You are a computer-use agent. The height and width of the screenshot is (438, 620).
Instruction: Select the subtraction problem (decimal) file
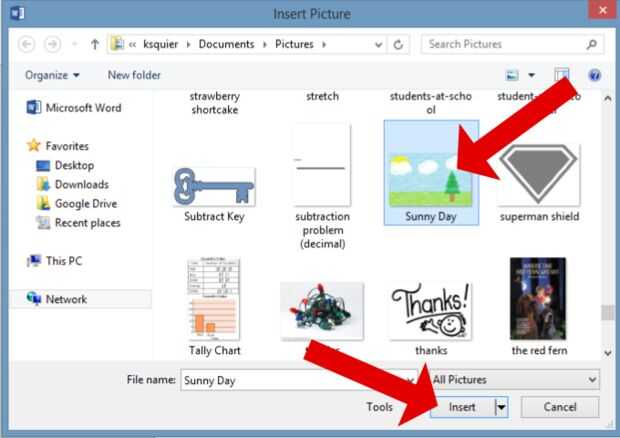tap(322, 187)
